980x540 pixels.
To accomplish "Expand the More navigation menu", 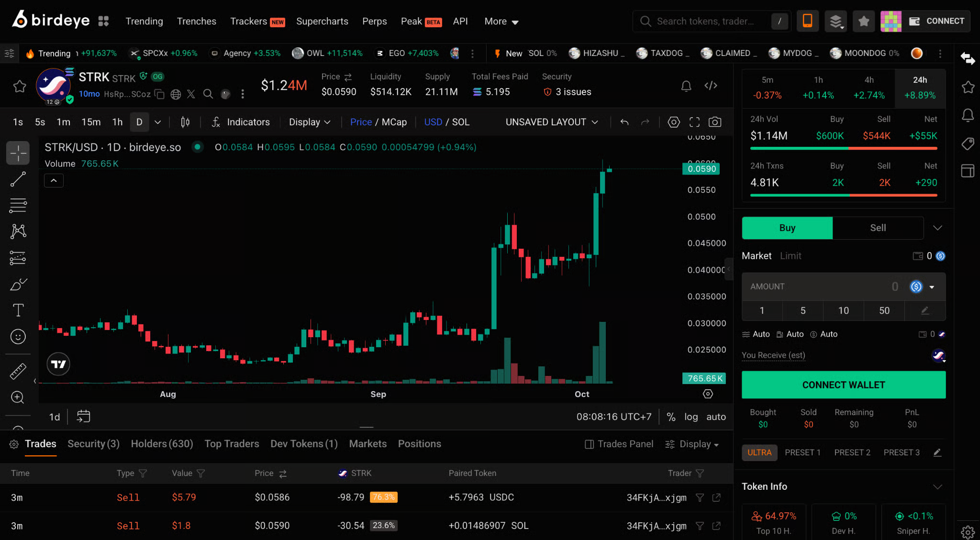I will click(x=501, y=22).
